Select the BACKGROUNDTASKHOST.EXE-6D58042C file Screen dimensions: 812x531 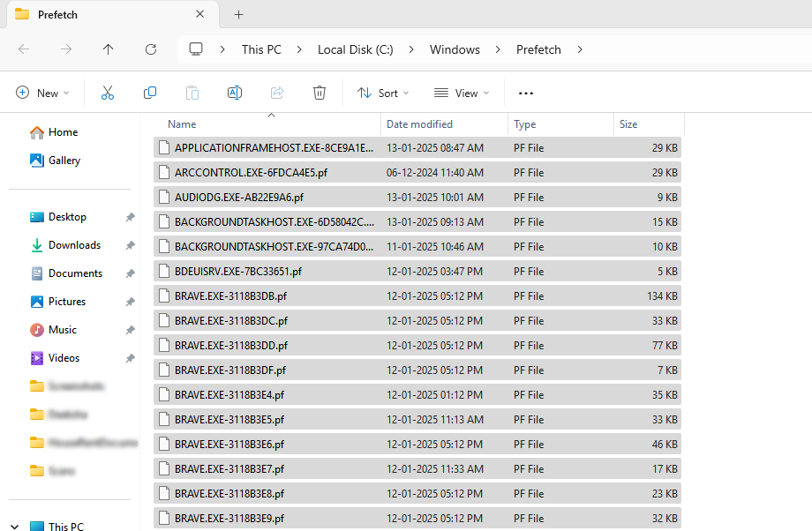click(x=417, y=222)
